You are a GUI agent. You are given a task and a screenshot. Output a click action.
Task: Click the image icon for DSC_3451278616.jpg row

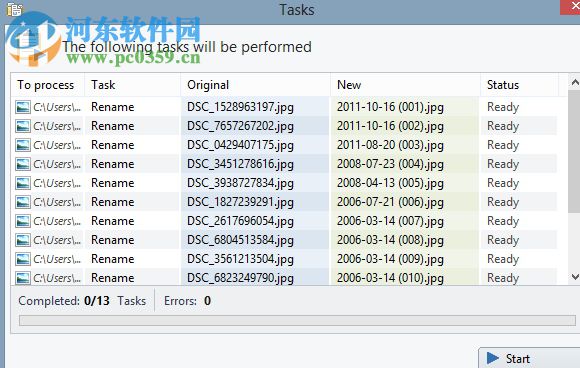pyautogui.click(x=23, y=164)
